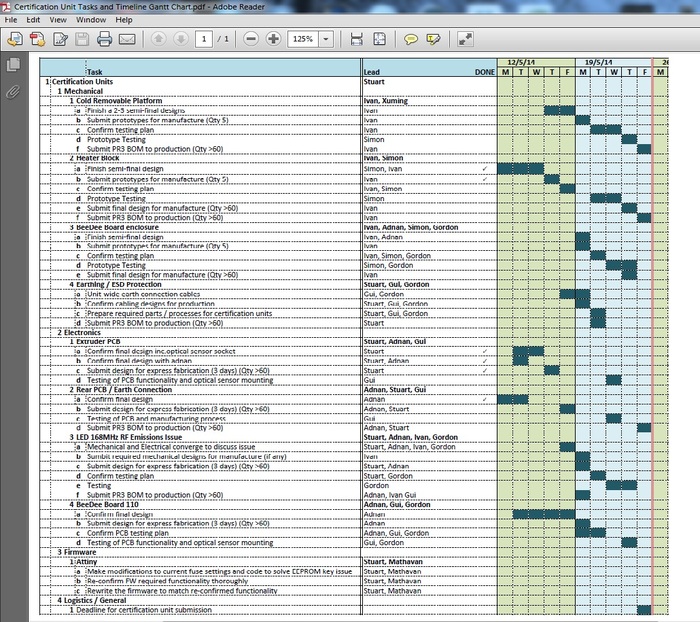Click the Convert PDF export icon
This screenshot has height=622, width=700.
point(38,39)
